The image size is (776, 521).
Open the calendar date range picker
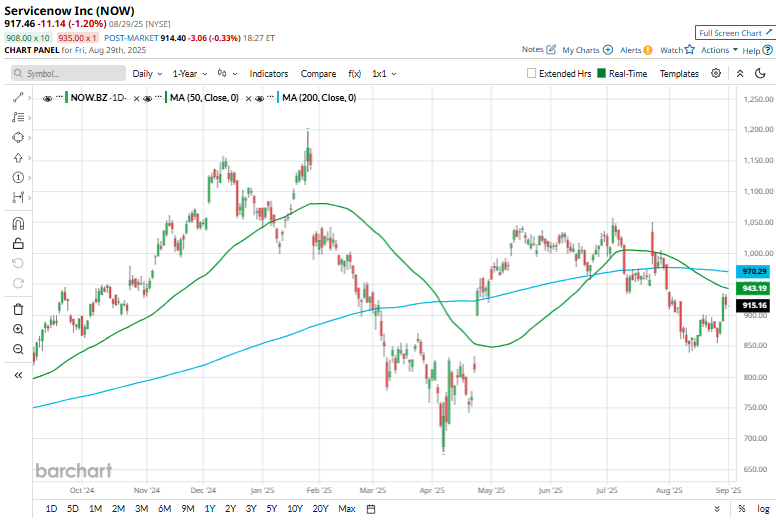coord(371,509)
